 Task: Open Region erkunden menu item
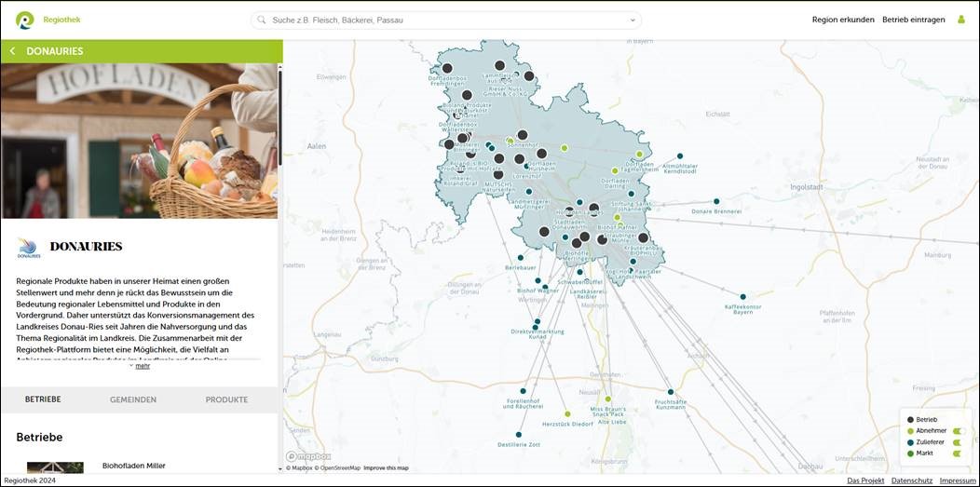pos(843,20)
